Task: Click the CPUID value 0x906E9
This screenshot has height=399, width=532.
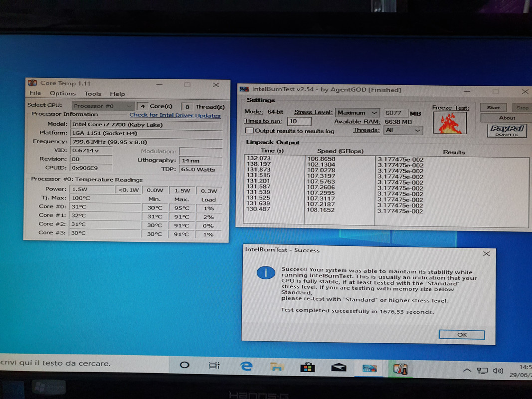Action: coord(91,168)
